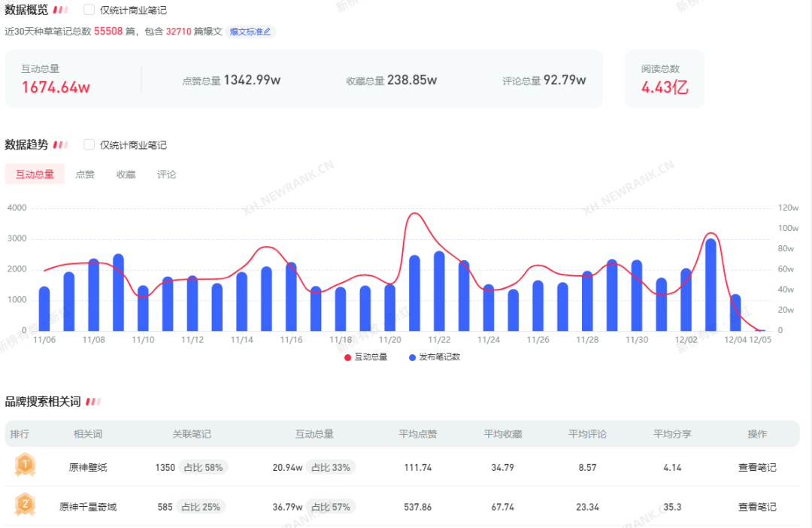
Task: Open 查看笔记 for 原神壁纸
Action: 757,467
